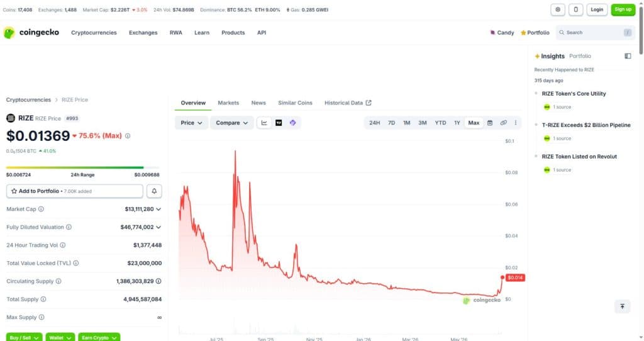
Task: Open the settings gear icon in top bar
Action: [558, 9]
